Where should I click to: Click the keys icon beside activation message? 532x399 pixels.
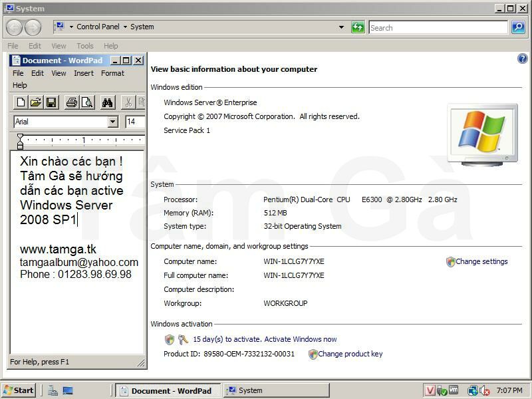tap(183, 339)
